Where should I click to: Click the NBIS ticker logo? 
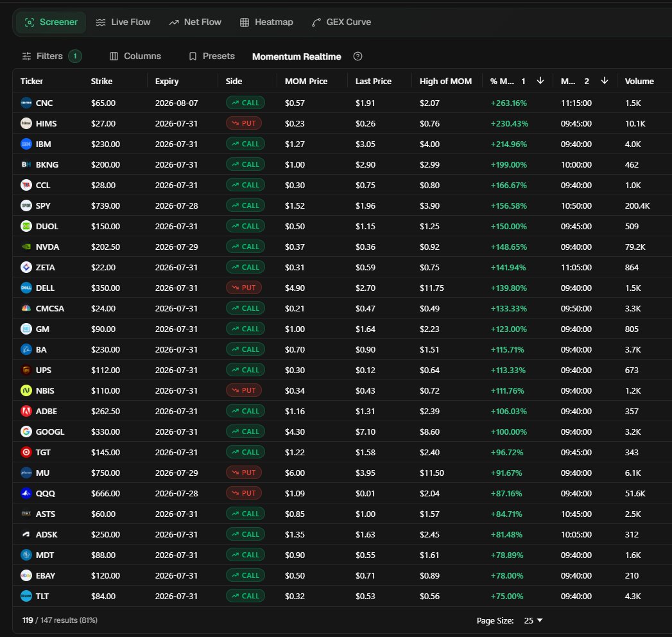(26, 390)
